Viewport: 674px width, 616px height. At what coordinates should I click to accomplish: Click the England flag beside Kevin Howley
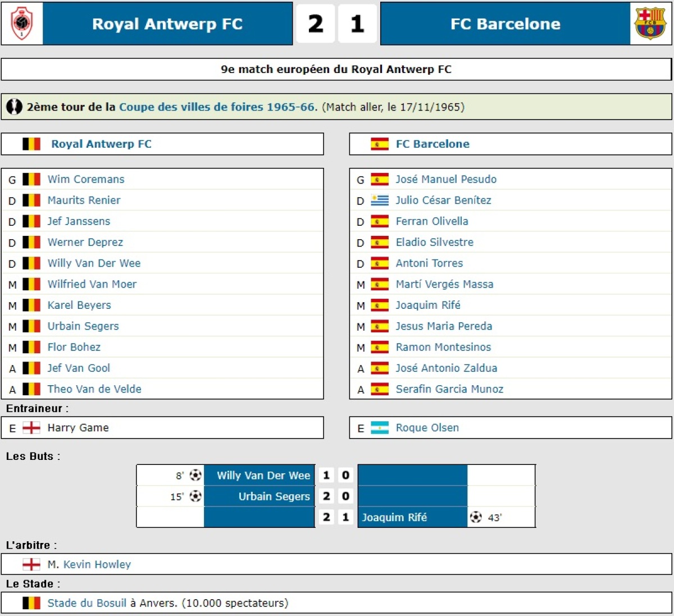[31, 564]
